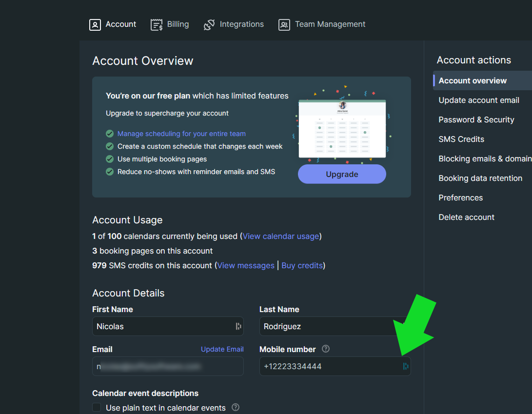Click Update Email link
This screenshot has height=414, width=532.
[x=222, y=349]
